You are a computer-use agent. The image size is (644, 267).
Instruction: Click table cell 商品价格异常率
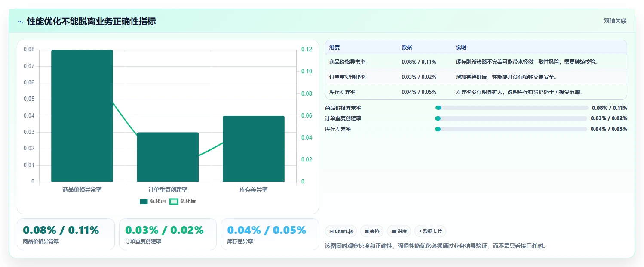347,62
